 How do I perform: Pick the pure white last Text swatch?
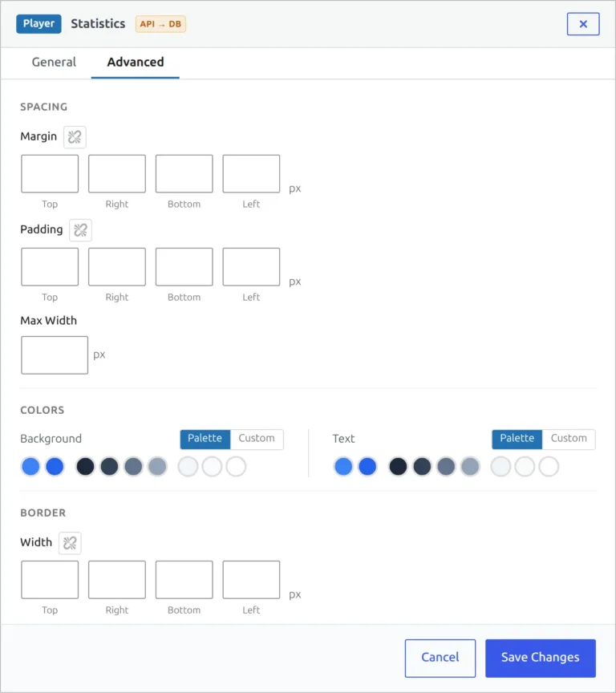point(549,467)
